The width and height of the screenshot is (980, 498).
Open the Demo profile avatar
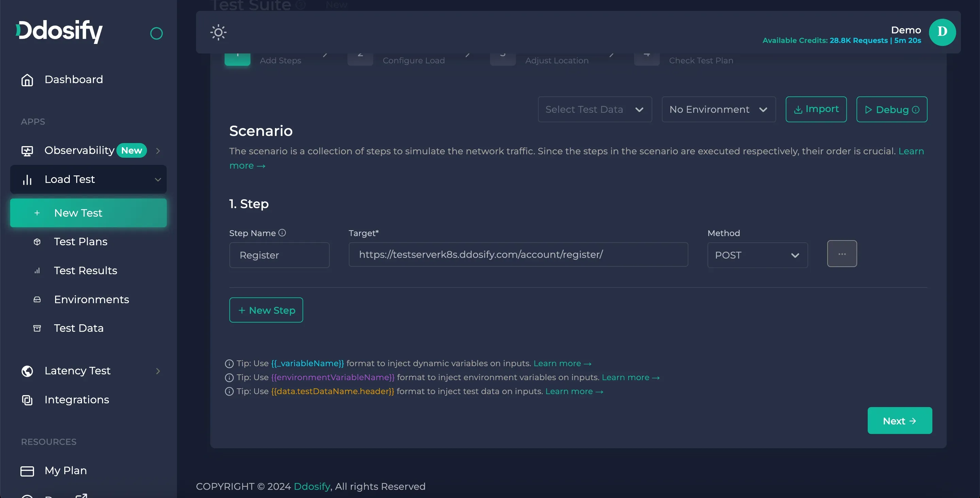click(942, 32)
